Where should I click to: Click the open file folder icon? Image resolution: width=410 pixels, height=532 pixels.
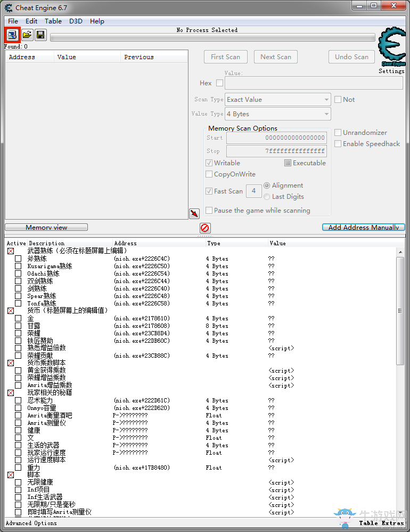[x=27, y=35]
